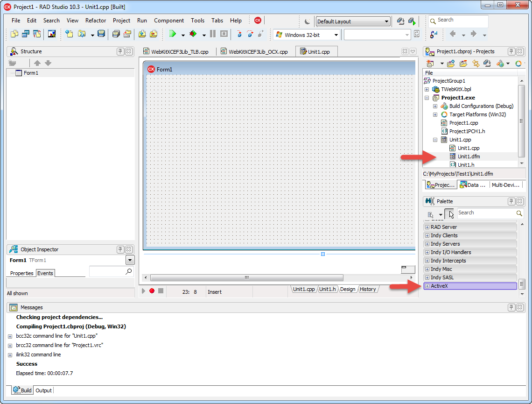This screenshot has width=532, height=404.
Task: Pin the Projects panel
Action: [x=511, y=51]
